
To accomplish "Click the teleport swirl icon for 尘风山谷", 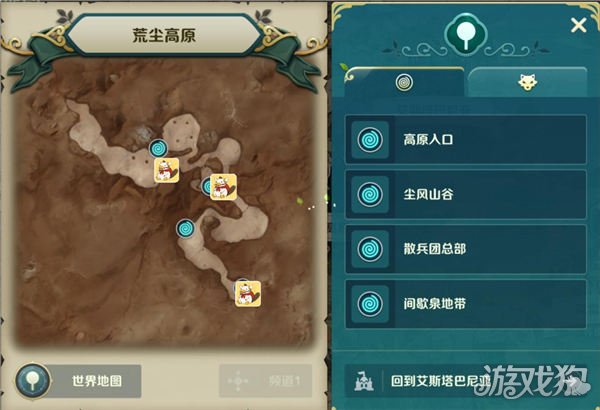I will [x=370, y=194].
